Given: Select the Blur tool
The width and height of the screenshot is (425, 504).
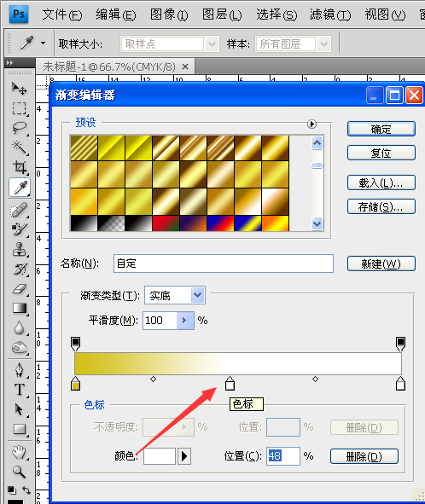Looking at the screenshot, I should (20, 327).
